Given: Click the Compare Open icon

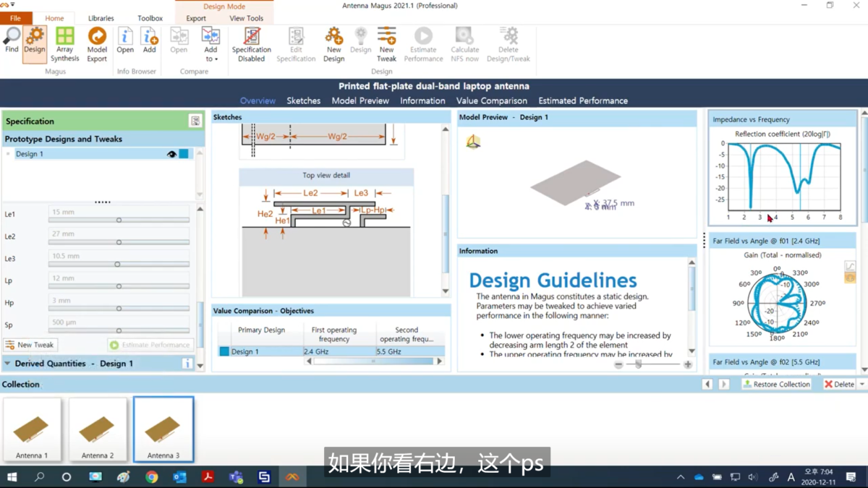Looking at the screenshot, I should click(x=179, y=40).
